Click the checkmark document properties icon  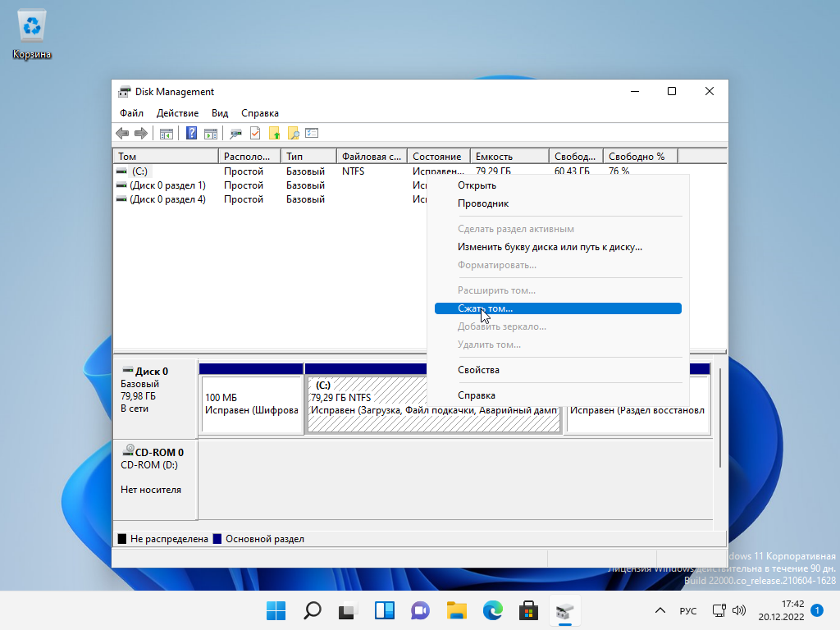pyautogui.click(x=255, y=134)
